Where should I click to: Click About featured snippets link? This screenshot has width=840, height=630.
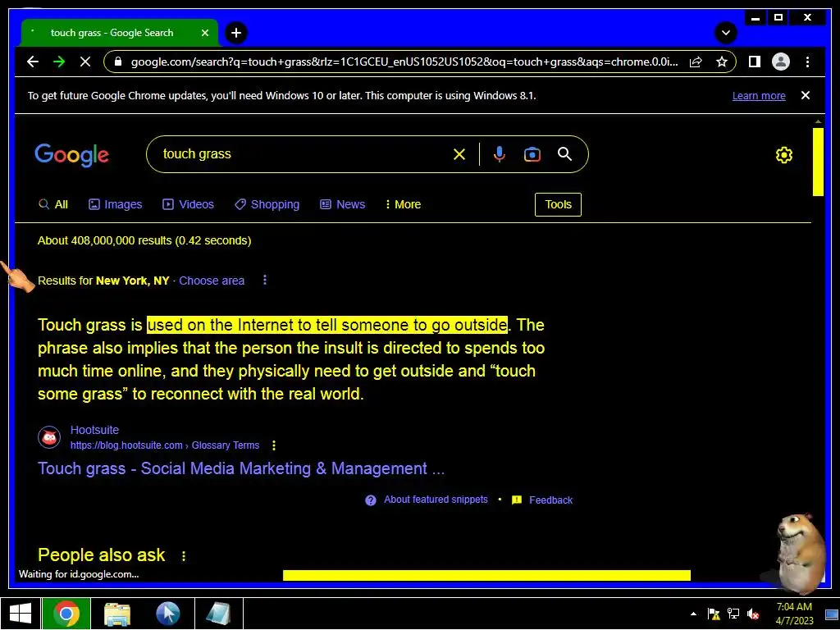point(436,500)
